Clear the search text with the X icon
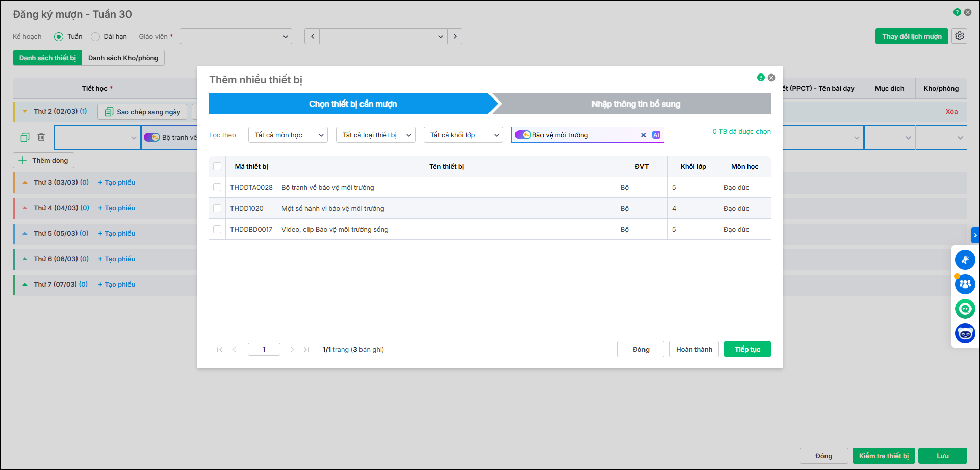This screenshot has height=470, width=980. 643,135
